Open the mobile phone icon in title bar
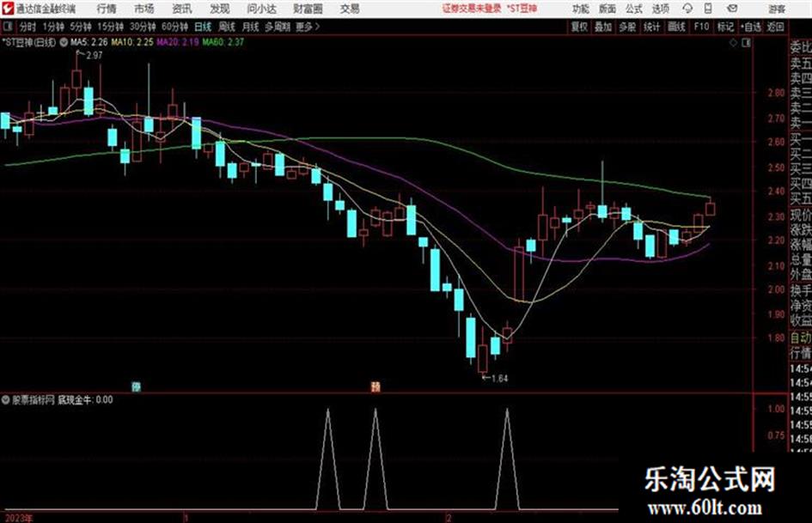Screen dimensions: 812x523 click(708, 9)
